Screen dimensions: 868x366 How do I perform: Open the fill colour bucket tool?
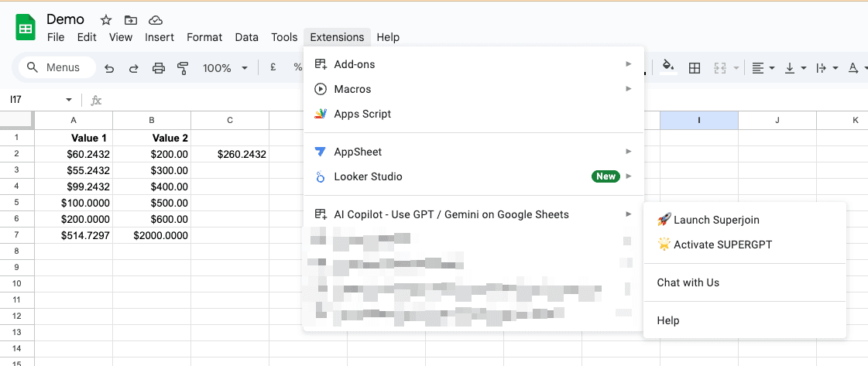669,67
